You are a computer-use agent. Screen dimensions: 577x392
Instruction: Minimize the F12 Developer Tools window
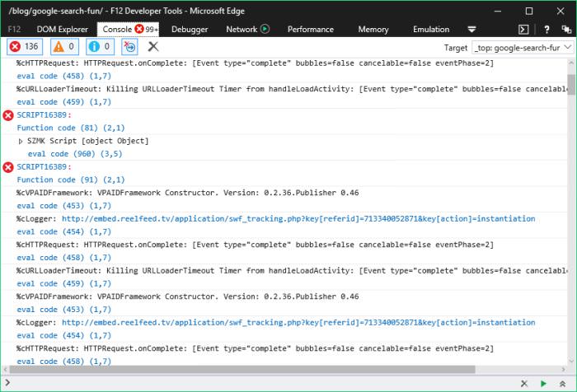[x=498, y=11]
